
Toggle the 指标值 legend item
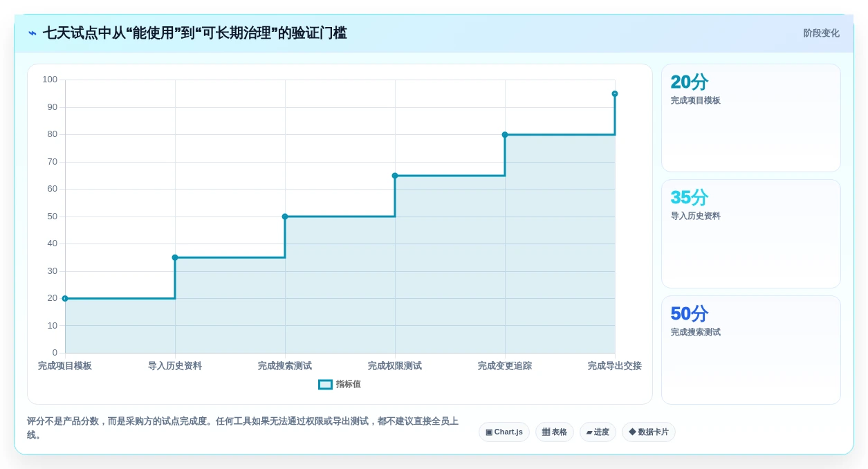340,384
